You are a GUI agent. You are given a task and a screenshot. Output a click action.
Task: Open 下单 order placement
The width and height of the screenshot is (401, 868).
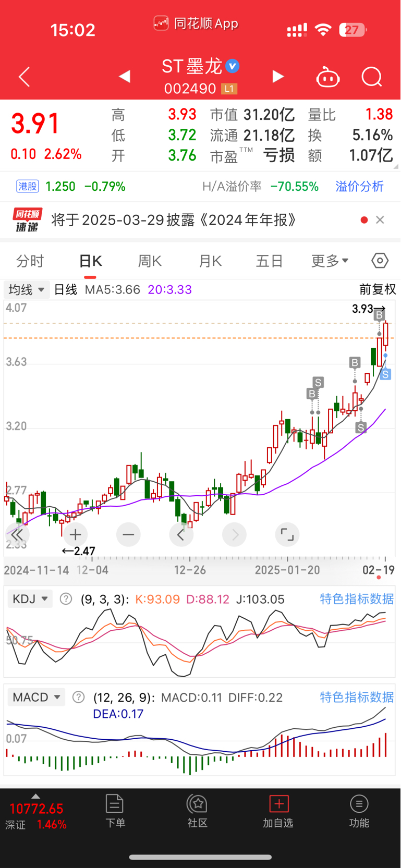pyautogui.click(x=115, y=811)
